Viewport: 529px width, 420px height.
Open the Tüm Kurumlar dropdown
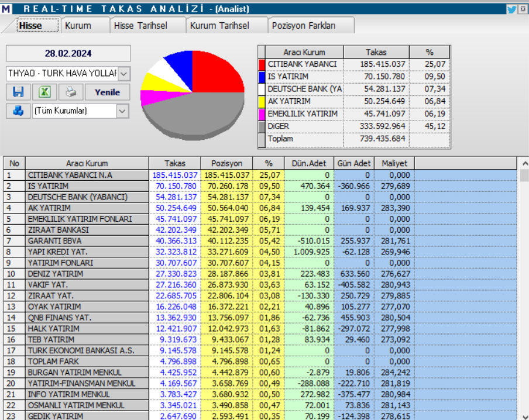(x=122, y=111)
